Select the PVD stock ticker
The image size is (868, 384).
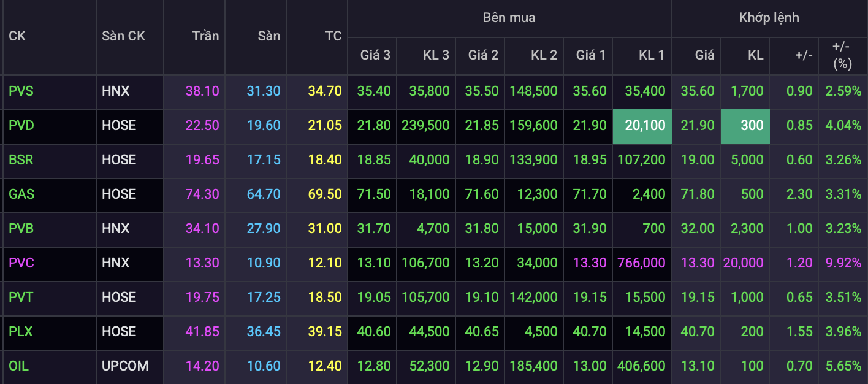click(21, 126)
